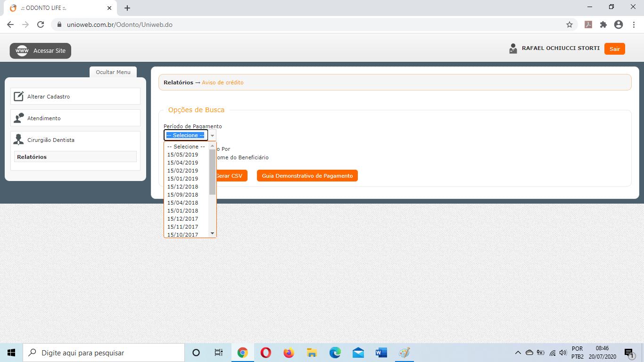Open Opera from the taskbar
644x362 pixels.
265,353
